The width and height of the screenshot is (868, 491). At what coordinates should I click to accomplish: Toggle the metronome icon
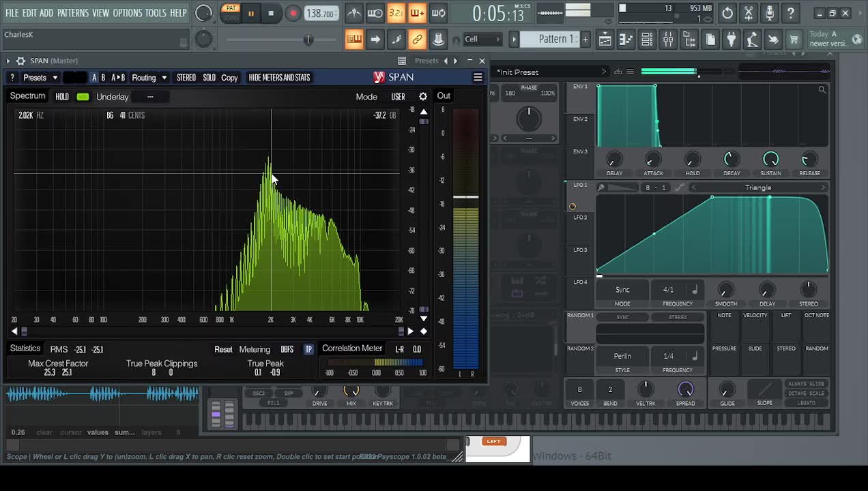point(353,13)
